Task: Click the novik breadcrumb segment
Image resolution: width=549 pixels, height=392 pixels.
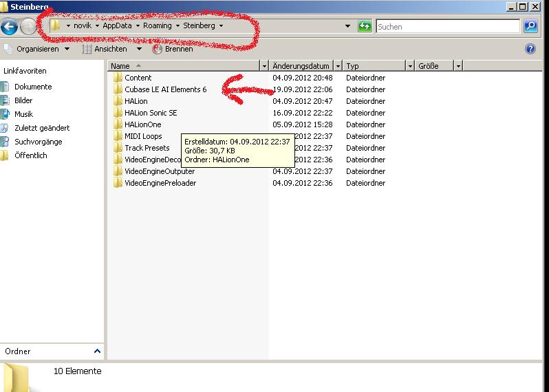Action: (83, 25)
